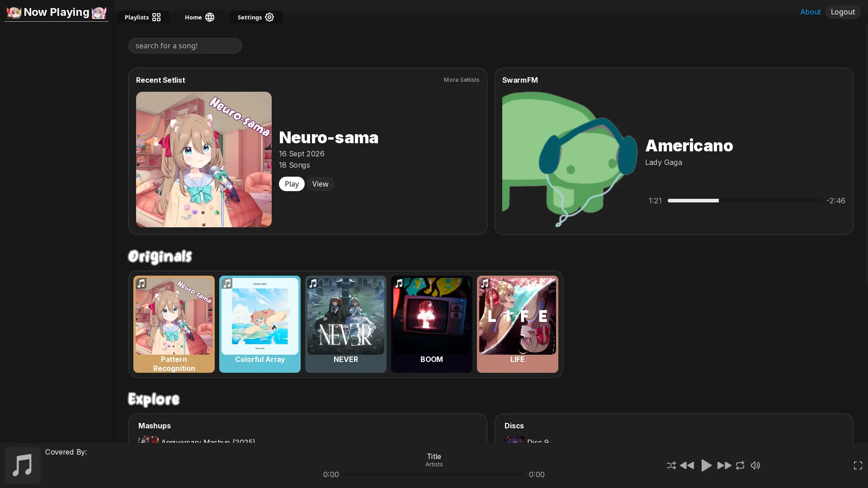Image resolution: width=868 pixels, height=488 pixels.
Task: Click the Now Playing logo header
Action: point(57,12)
